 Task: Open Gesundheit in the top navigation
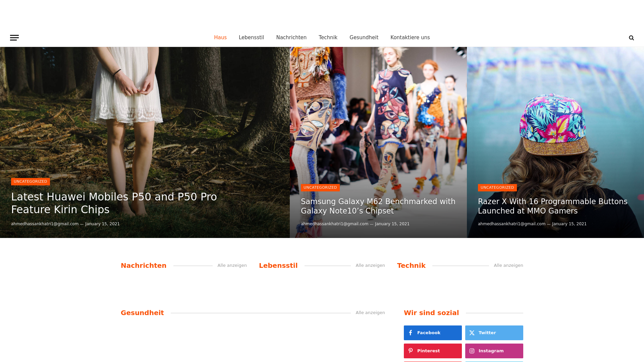(364, 38)
